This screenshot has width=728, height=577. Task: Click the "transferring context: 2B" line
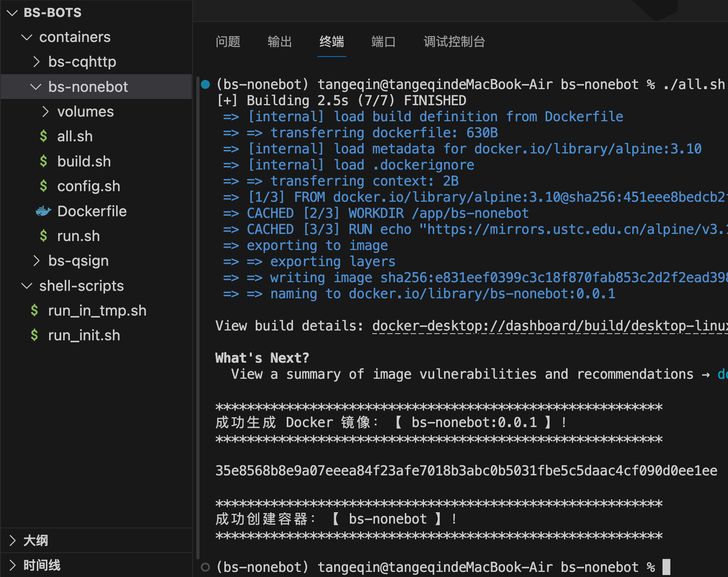point(364,181)
